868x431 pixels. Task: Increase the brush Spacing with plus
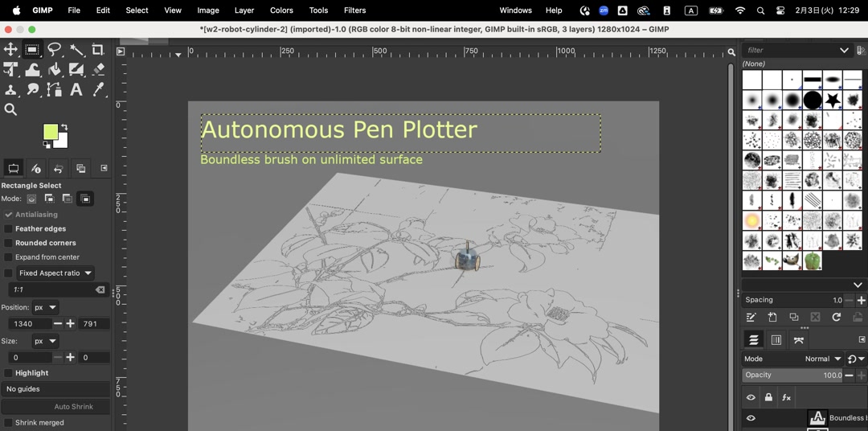[x=861, y=300]
